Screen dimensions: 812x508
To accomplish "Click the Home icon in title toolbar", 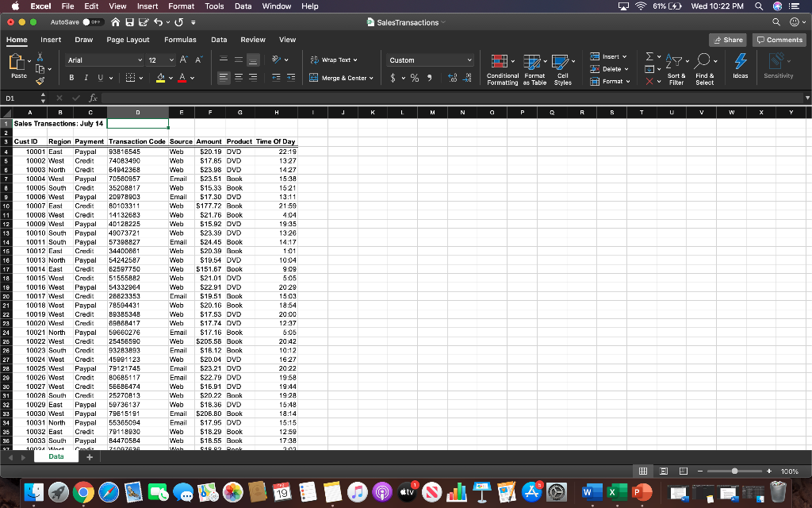I will [x=116, y=22].
